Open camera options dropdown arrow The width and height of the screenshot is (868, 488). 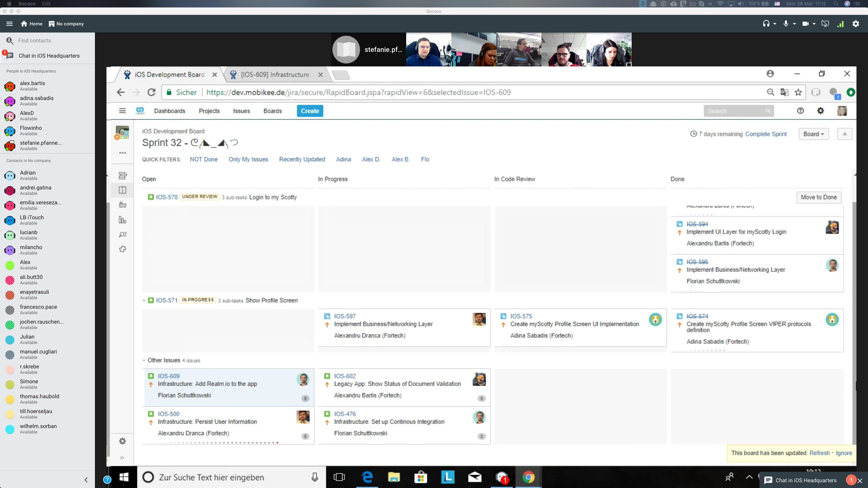[x=814, y=24]
